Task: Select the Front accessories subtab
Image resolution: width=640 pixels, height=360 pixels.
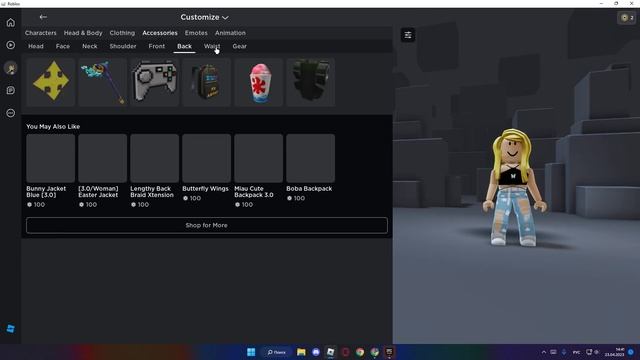Action: (157, 46)
